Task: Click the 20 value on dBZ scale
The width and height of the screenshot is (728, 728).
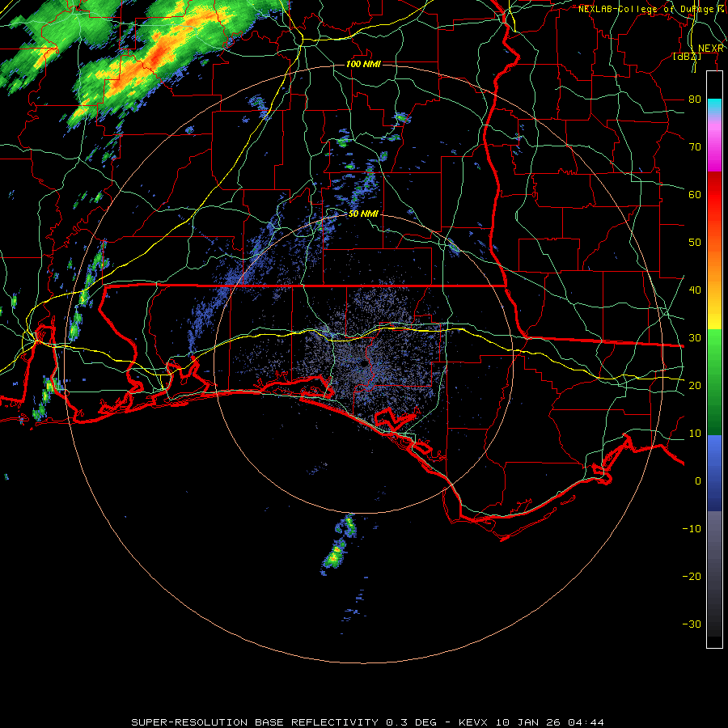Action: click(x=695, y=385)
